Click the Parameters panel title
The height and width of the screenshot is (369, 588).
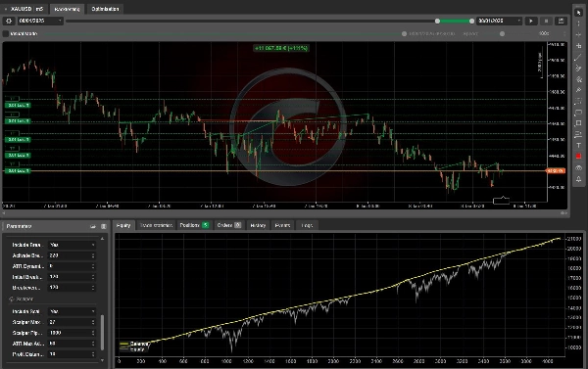[x=19, y=226]
